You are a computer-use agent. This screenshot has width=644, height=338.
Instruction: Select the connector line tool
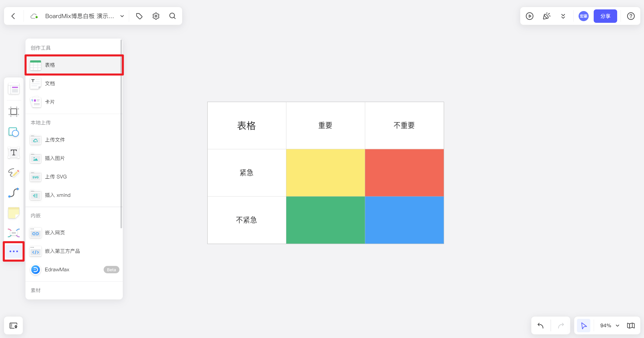coord(14,193)
